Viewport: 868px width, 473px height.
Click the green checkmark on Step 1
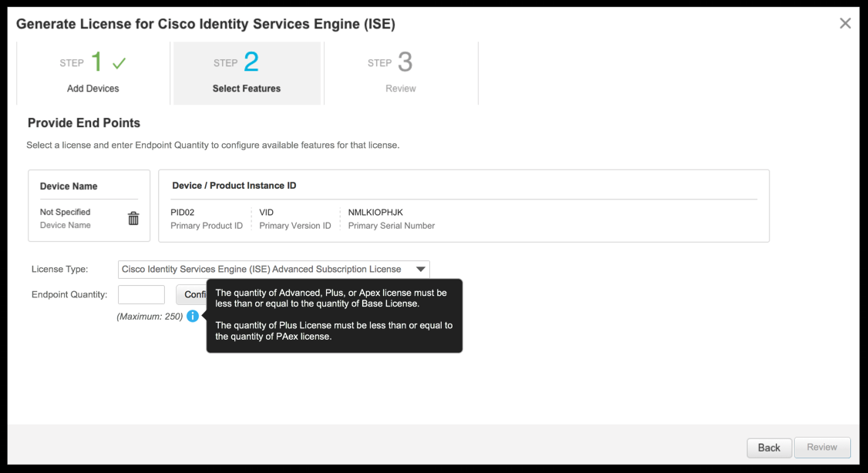pos(119,64)
